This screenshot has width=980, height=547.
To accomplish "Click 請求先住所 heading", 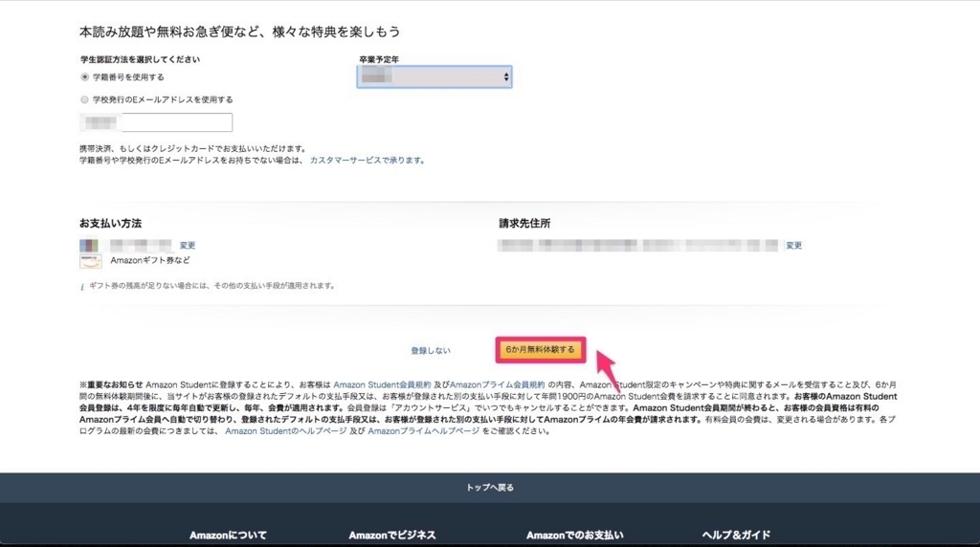I will (x=524, y=223).
